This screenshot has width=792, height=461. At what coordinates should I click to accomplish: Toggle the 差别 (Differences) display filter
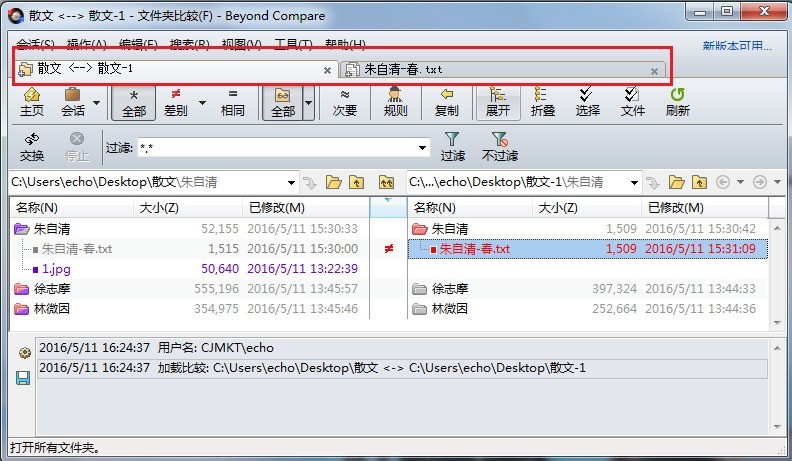[x=175, y=101]
